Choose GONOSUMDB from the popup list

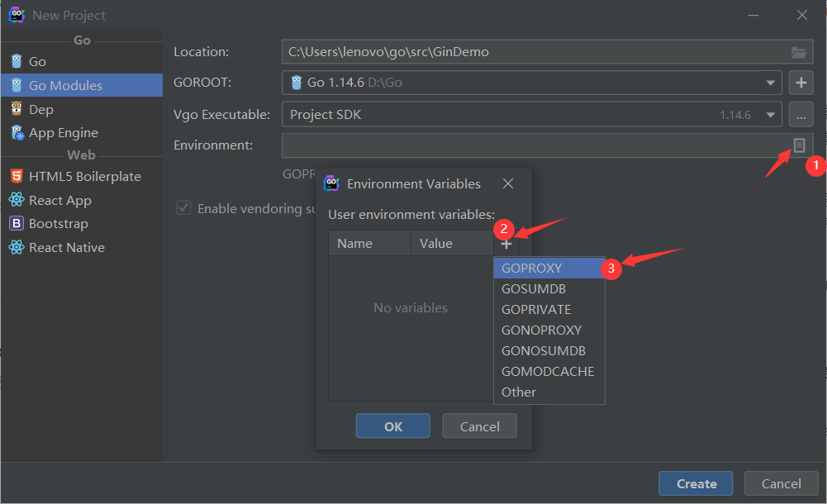click(x=549, y=350)
